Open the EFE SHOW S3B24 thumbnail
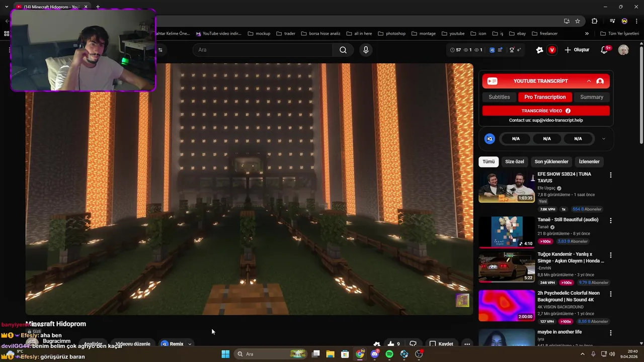Image resolution: width=644 pixels, height=362 pixels. 507,187
